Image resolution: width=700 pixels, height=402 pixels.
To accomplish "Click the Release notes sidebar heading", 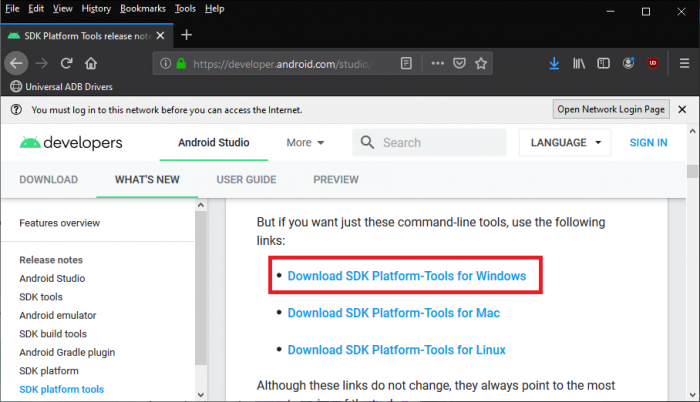I will [51, 260].
